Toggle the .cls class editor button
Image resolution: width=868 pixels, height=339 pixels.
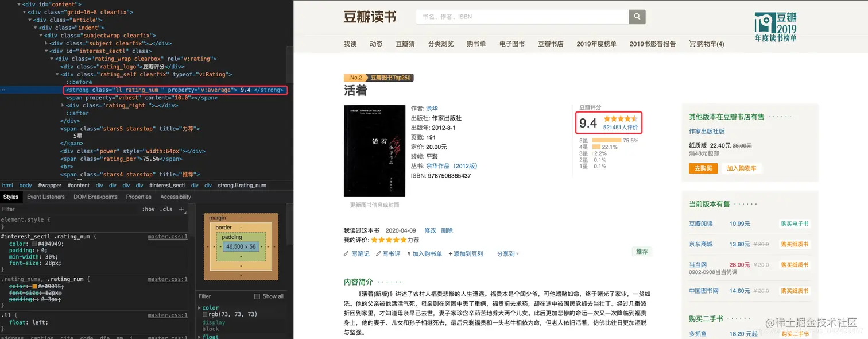166,209
